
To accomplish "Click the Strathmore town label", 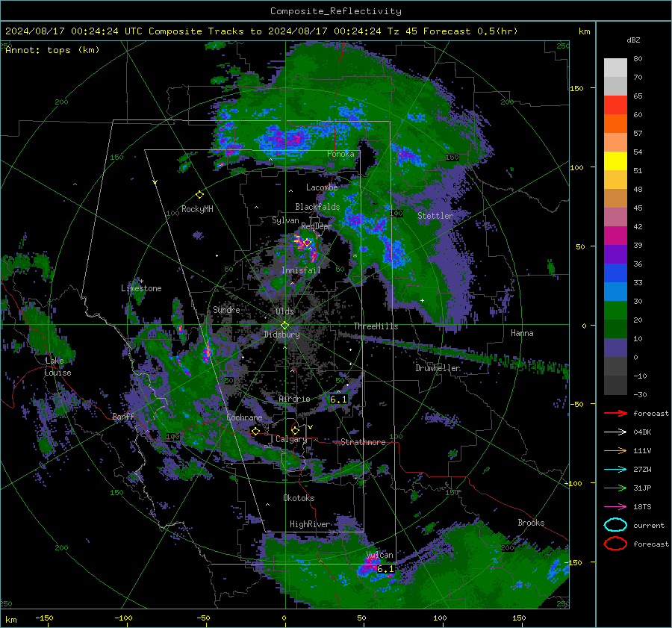I will 363,442.
